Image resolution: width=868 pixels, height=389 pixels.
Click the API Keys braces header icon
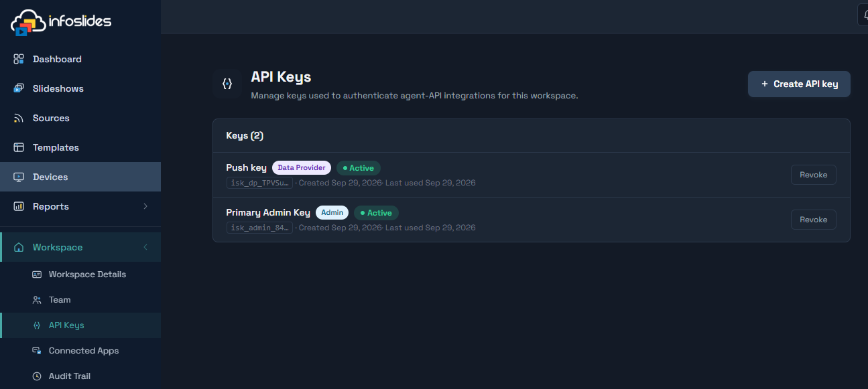(227, 84)
